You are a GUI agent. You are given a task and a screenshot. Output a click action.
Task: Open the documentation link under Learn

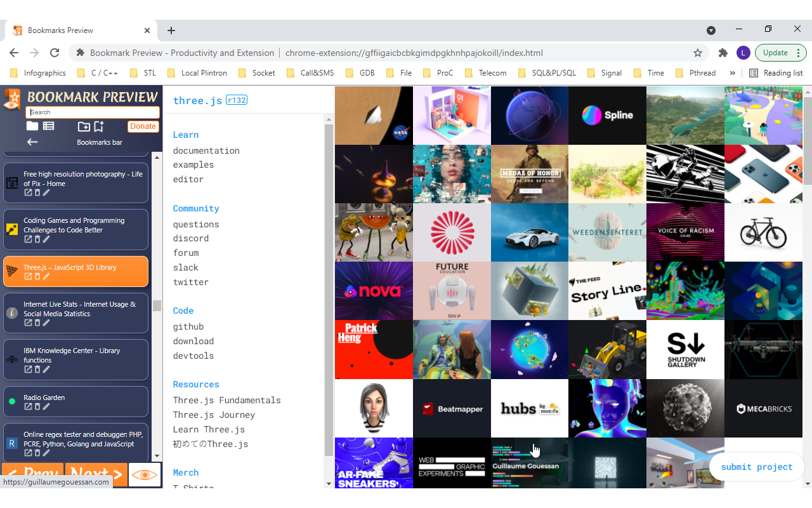point(206,150)
